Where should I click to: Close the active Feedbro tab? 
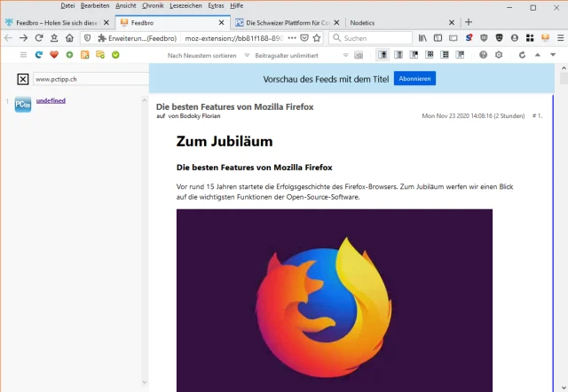(x=221, y=22)
